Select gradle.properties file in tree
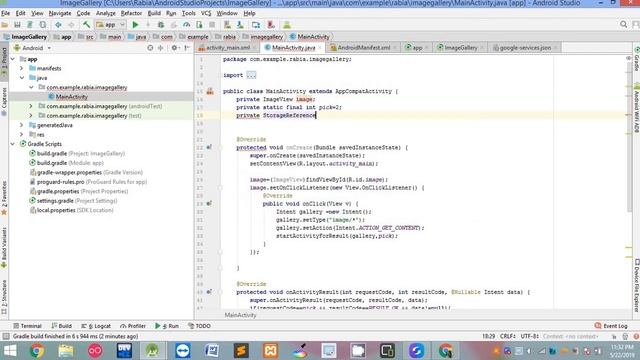 point(78,191)
